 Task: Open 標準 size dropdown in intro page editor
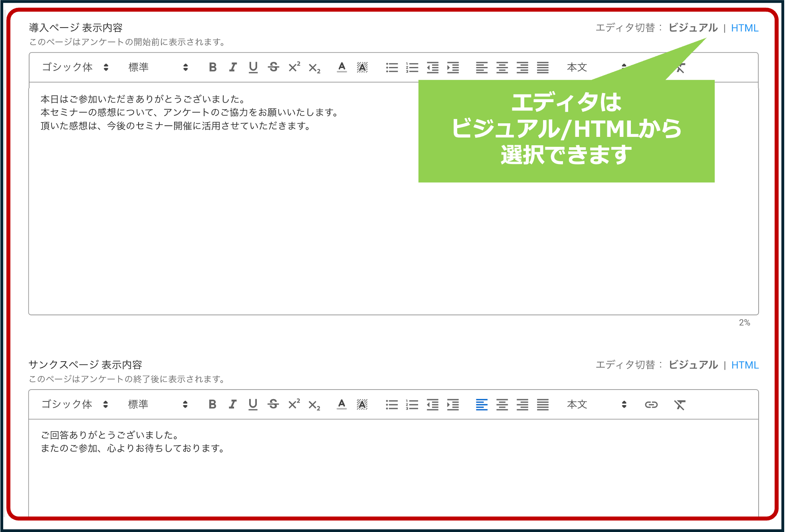[158, 67]
